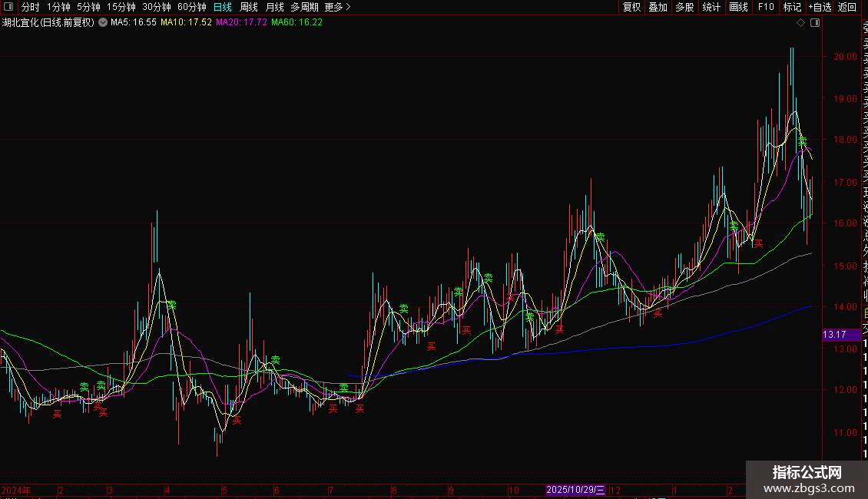Switch to the 分时 view tab

(31, 7)
